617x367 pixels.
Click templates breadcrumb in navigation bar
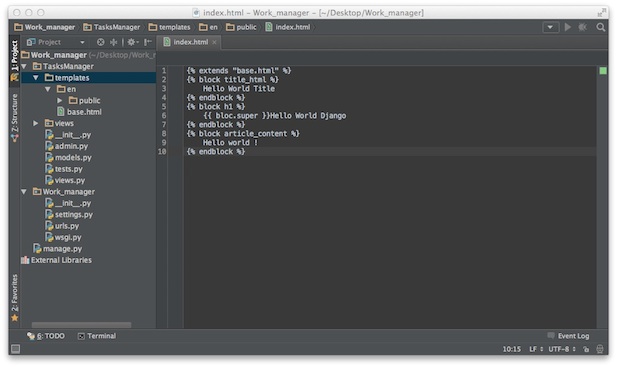pos(170,27)
